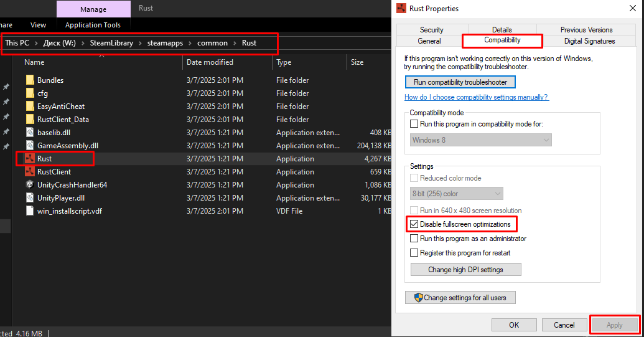Click the GameAssembly.dll file icon
This screenshot has width=644, height=337.
coord(30,146)
